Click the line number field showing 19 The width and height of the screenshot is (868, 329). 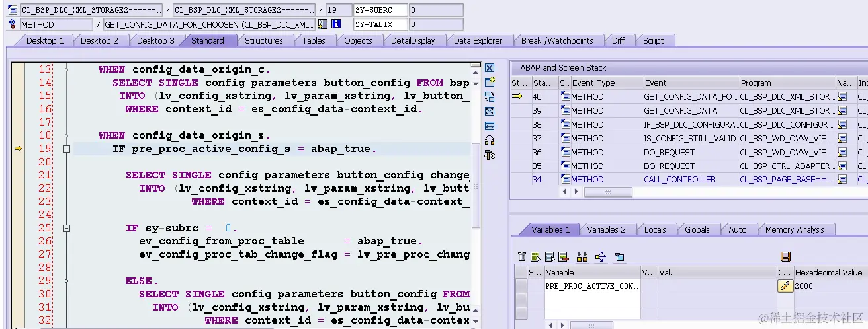[339, 10]
